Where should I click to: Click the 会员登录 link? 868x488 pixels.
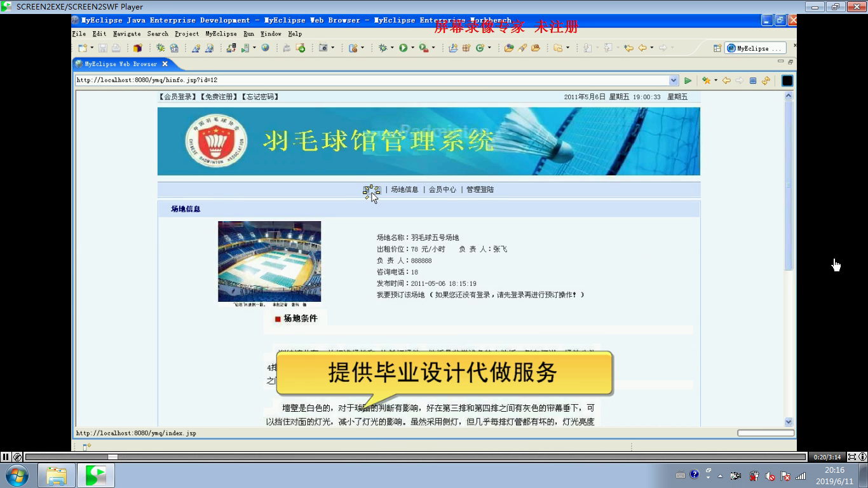coord(178,97)
